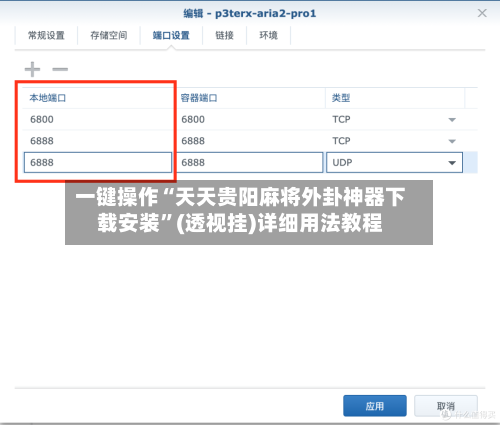This screenshot has height=425, width=500.
Task: Click 容器端口 column header
Action: pyautogui.click(x=199, y=98)
